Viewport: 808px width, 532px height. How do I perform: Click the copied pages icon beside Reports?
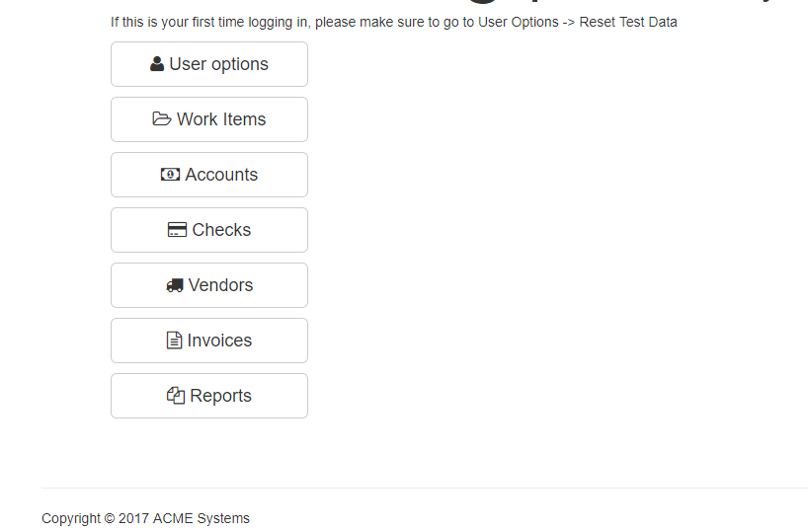(176, 396)
